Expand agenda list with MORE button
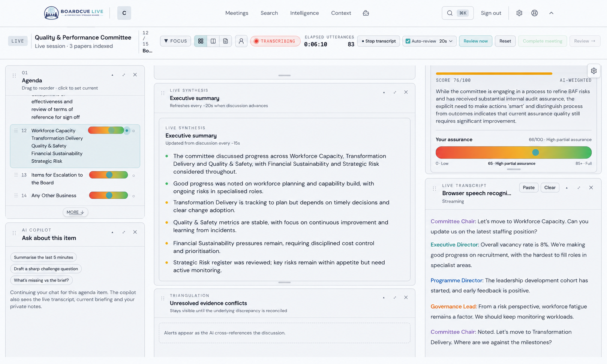This screenshot has height=364, width=607. (x=75, y=212)
